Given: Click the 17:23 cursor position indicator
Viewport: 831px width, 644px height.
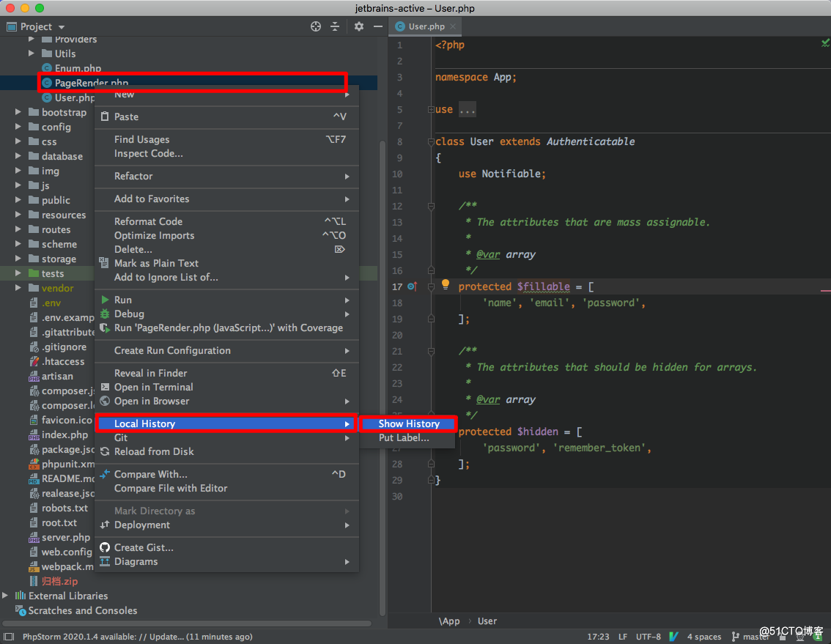Looking at the screenshot, I should [598, 637].
